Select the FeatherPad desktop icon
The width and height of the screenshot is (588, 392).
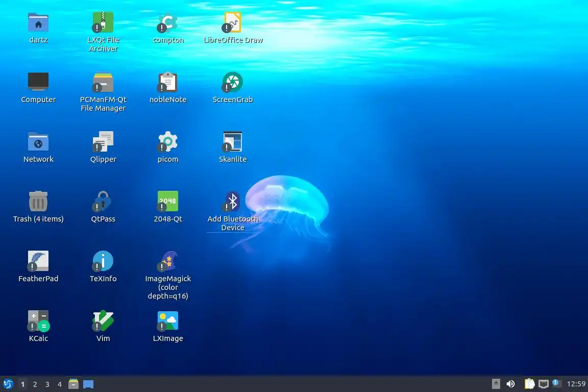(x=38, y=261)
